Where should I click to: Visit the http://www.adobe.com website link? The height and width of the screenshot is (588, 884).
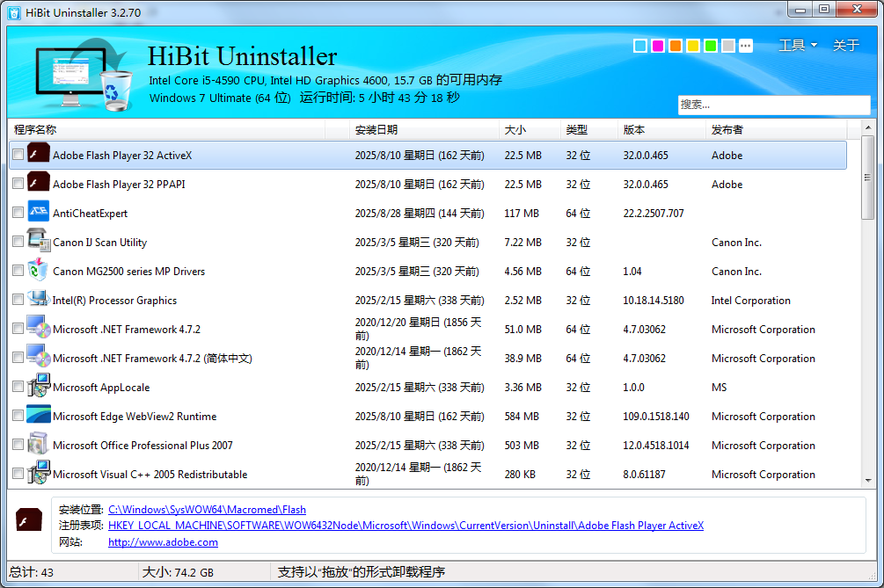click(x=163, y=542)
